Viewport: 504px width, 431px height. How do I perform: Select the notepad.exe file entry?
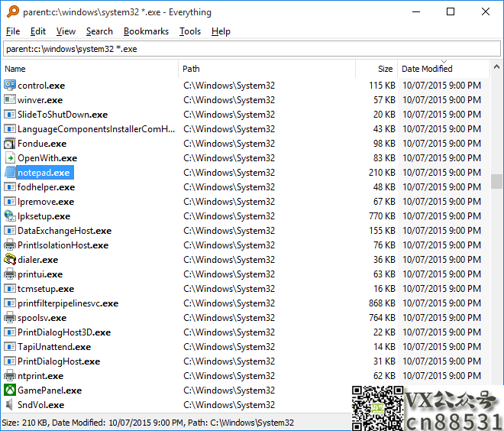pyautogui.click(x=44, y=173)
